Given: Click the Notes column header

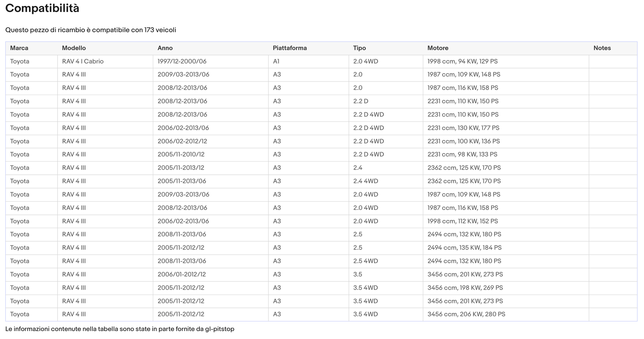Looking at the screenshot, I should coord(613,48).
